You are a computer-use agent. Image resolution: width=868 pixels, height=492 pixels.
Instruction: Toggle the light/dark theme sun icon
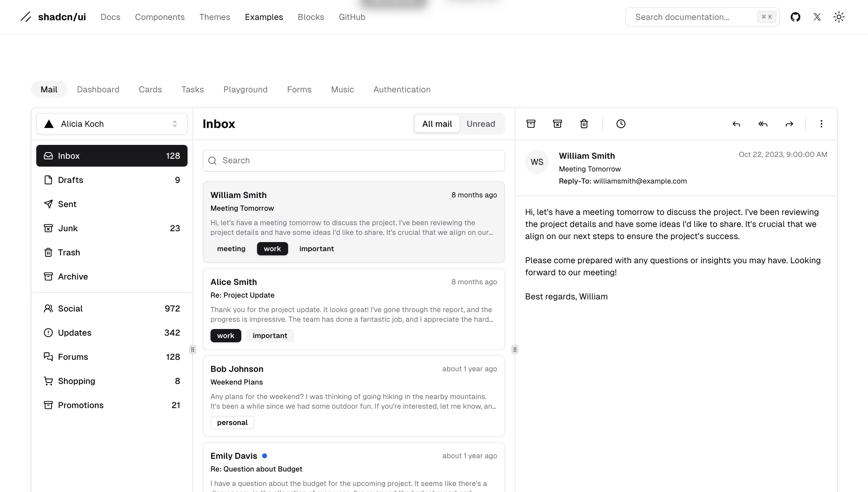tap(839, 17)
